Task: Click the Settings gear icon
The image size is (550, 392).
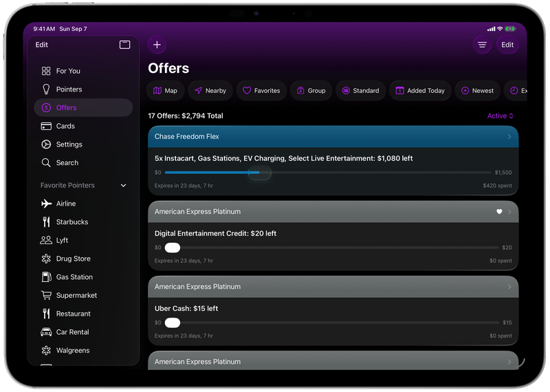Action: (46, 144)
